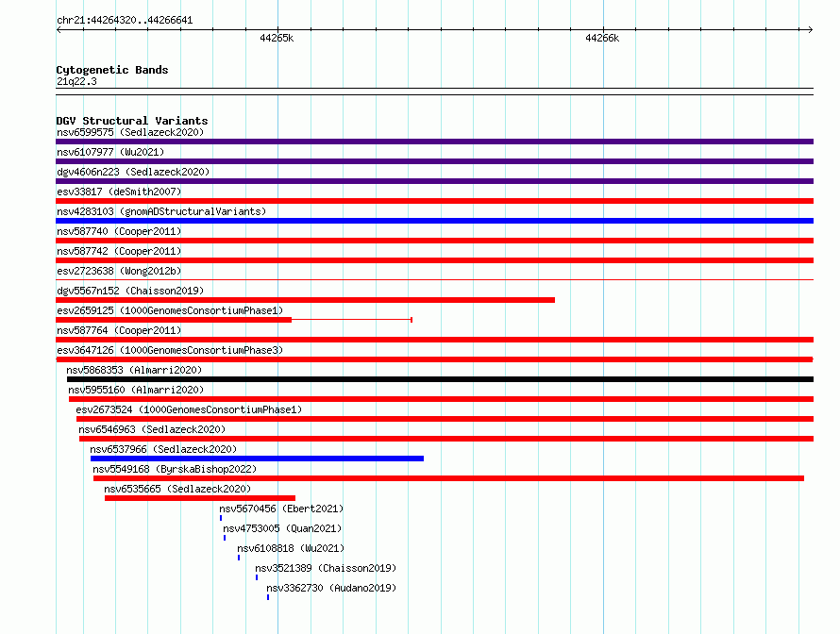Click the purple bar under dgv4606n223

[434, 181]
